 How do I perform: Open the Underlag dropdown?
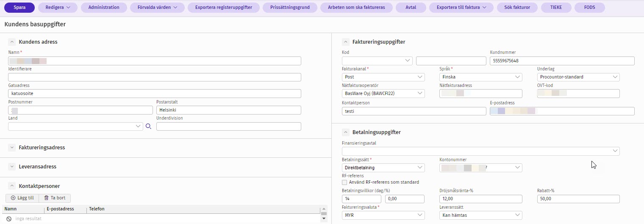coord(578,77)
